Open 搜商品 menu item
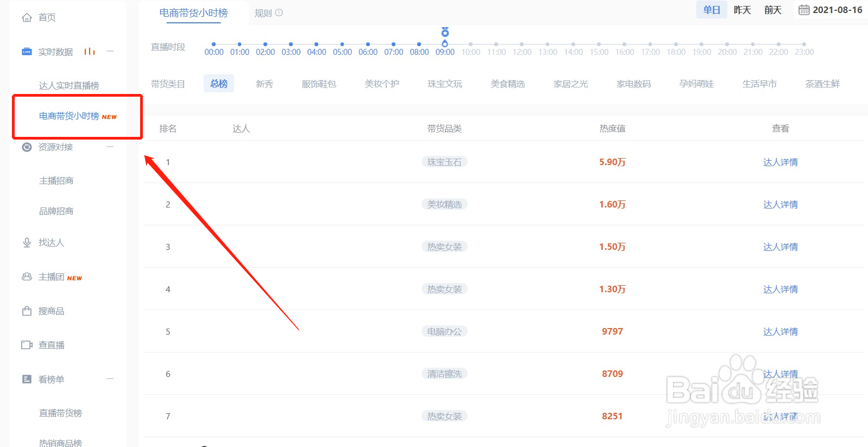Image resolution: width=868 pixels, height=447 pixels. tap(51, 311)
